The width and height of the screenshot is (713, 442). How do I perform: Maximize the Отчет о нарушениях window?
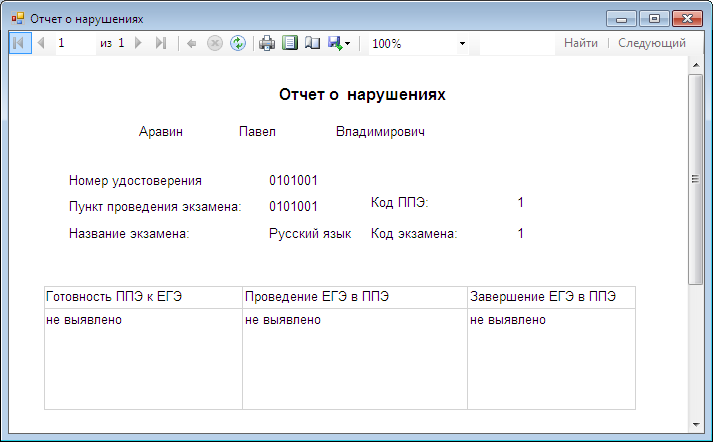coord(654,19)
